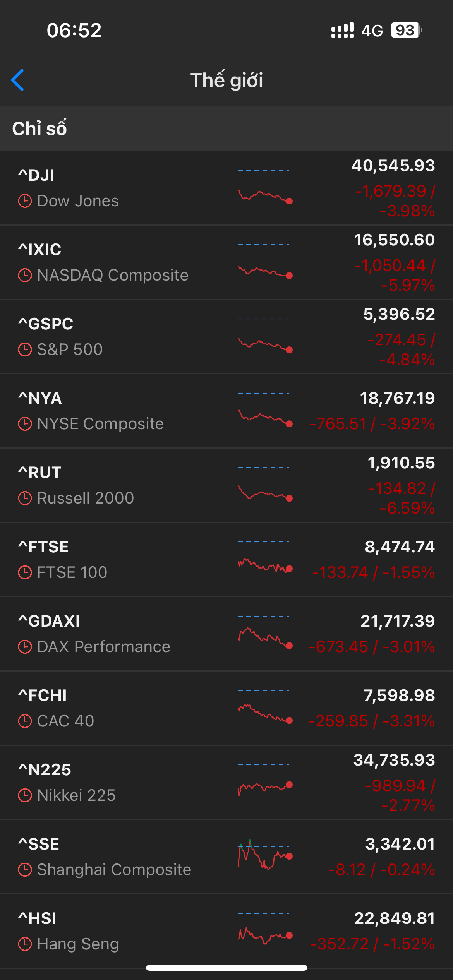Tap the clock icon beside NASDAQ Composite
Screen dimensions: 453x980
[25, 276]
